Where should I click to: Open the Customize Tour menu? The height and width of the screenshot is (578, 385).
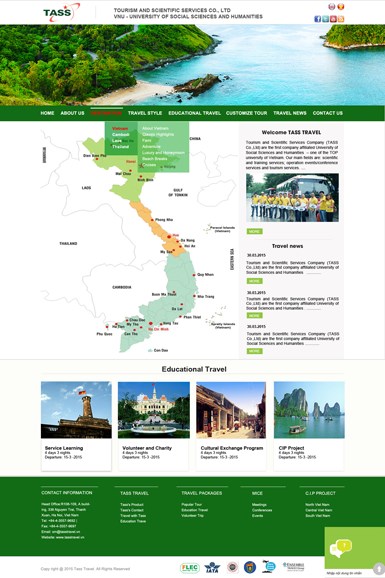(x=246, y=113)
